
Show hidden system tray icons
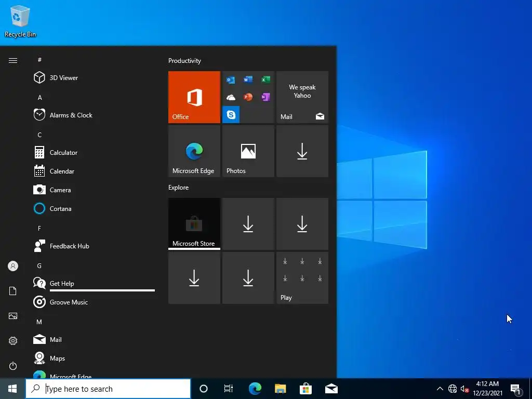click(x=440, y=389)
